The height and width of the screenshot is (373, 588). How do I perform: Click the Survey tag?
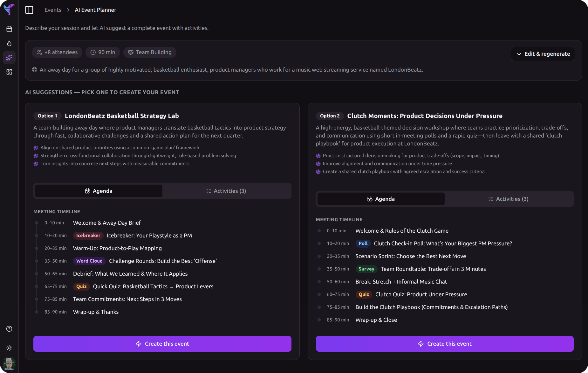click(366, 269)
